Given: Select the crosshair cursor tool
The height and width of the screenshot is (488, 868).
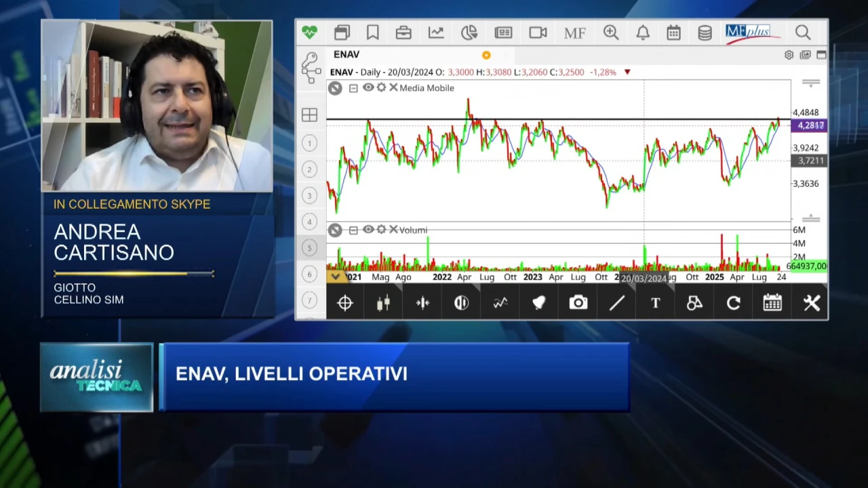Looking at the screenshot, I should point(345,303).
